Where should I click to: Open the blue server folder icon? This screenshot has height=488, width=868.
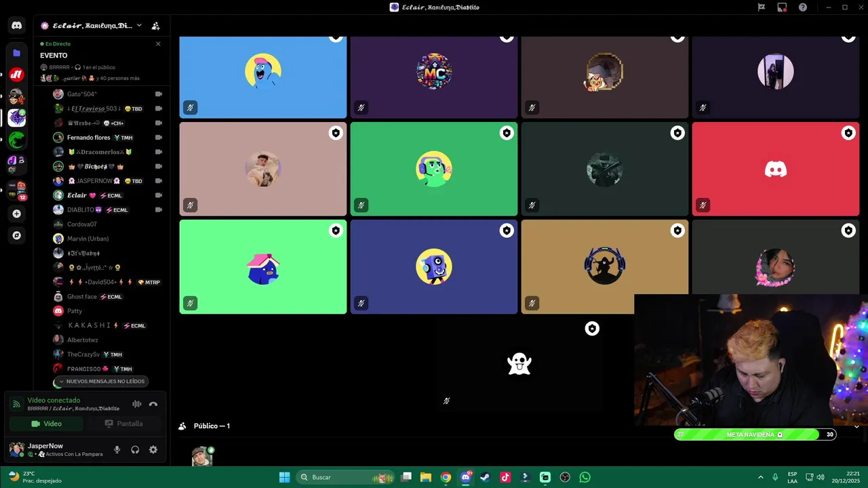tap(17, 53)
